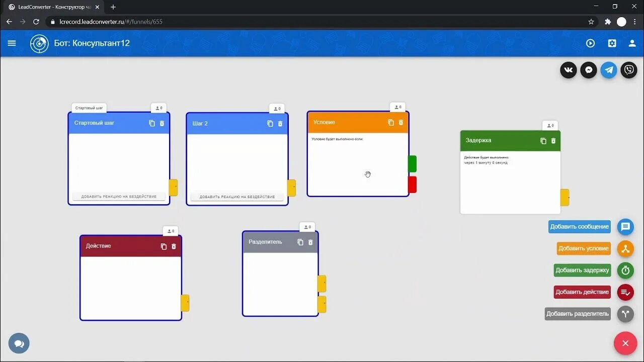Bookmark this page with star icon
644x362 pixels.
[591, 22]
